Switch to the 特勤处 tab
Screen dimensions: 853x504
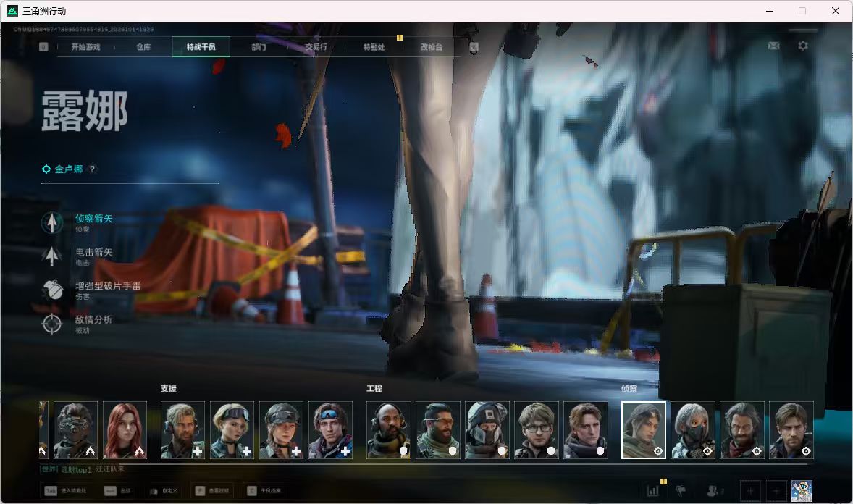[x=374, y=47]
